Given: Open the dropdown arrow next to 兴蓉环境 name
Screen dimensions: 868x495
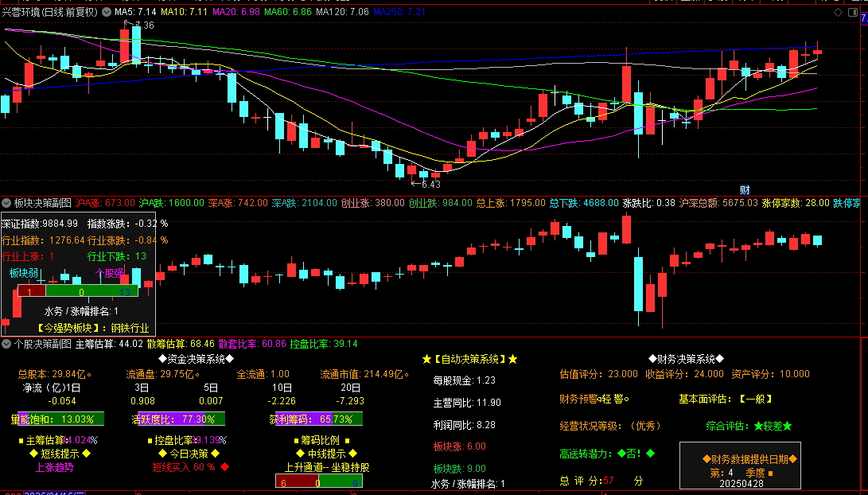Looking at the screenshot, I should click(104, 12).
